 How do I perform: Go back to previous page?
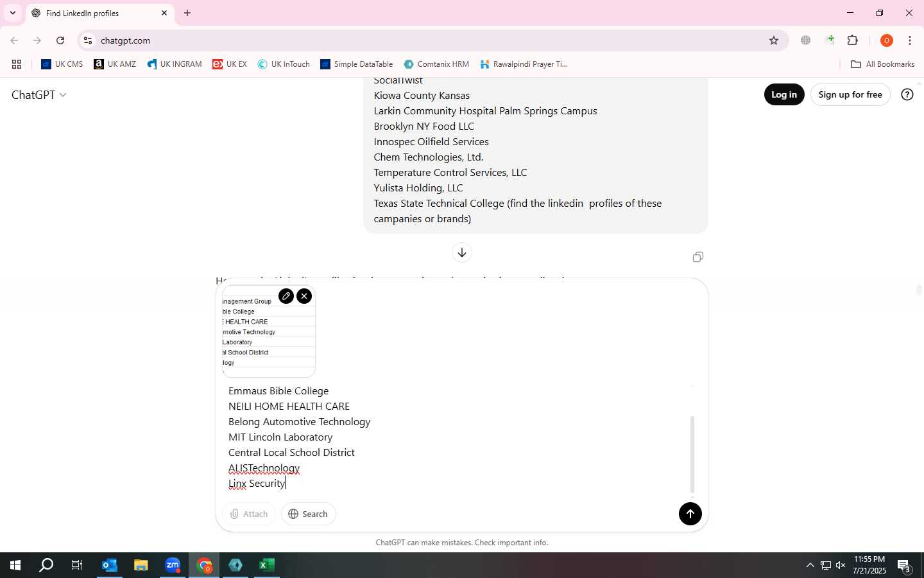pos(14,40)
